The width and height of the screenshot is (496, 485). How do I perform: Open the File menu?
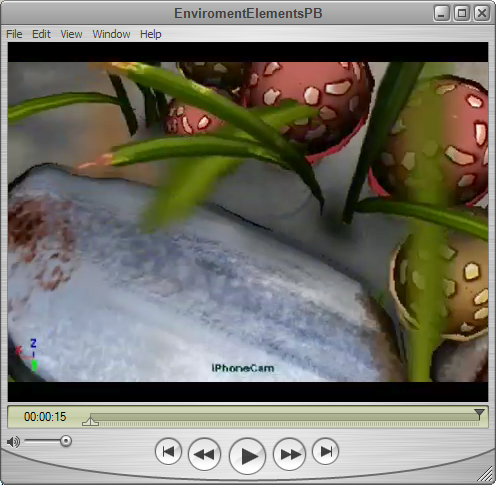point(14,34)
